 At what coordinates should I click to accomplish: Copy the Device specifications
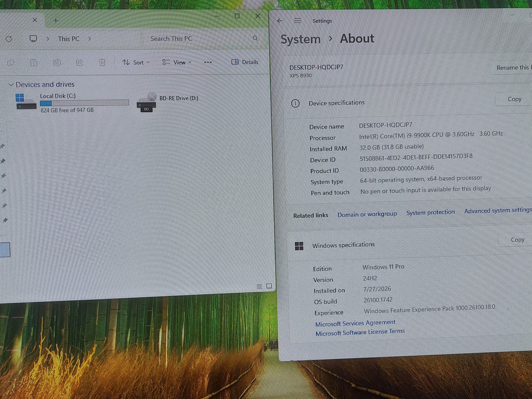515,99
